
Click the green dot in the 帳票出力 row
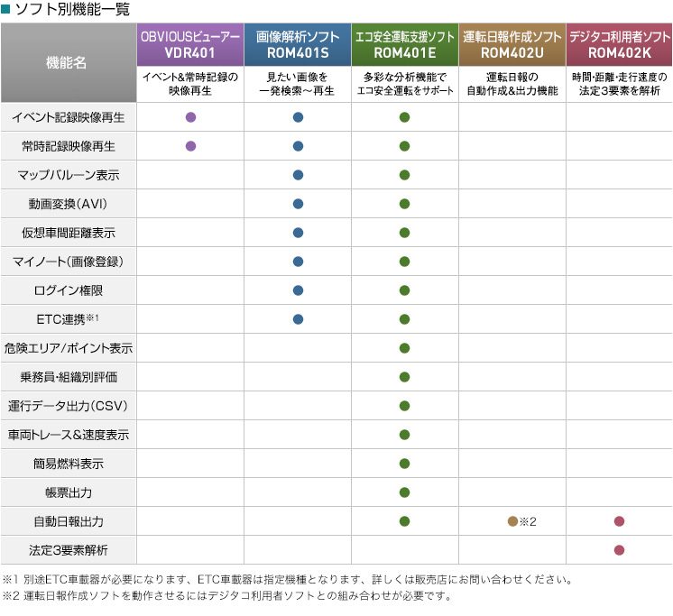[404, 492]
